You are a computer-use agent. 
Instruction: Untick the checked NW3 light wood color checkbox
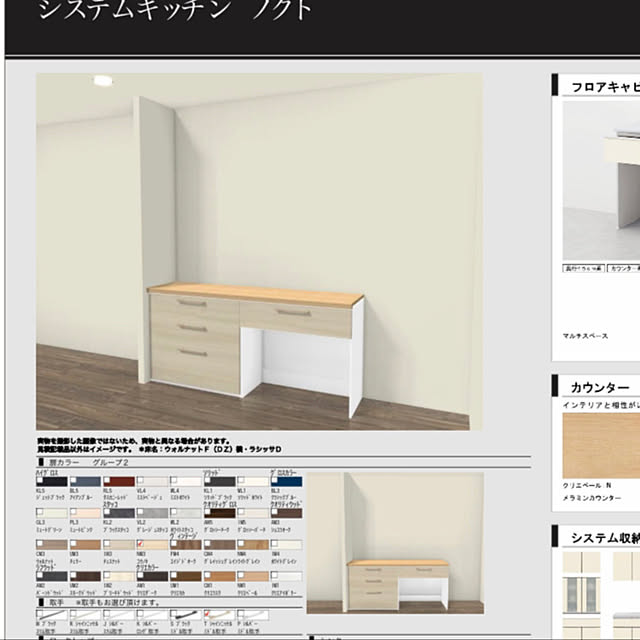(140, 543)
